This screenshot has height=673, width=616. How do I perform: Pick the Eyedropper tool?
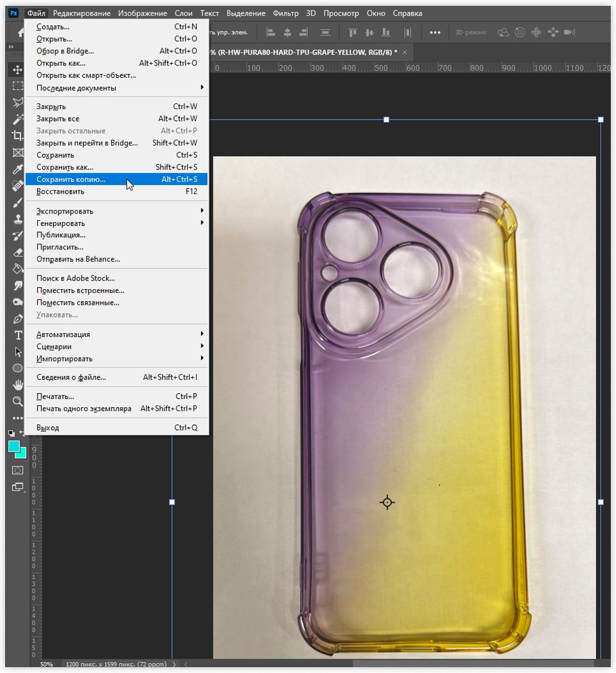click(18, 170)
